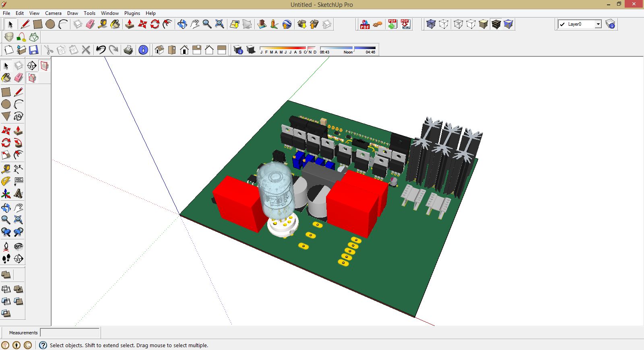Toggle Display Section Cuts

32,78
